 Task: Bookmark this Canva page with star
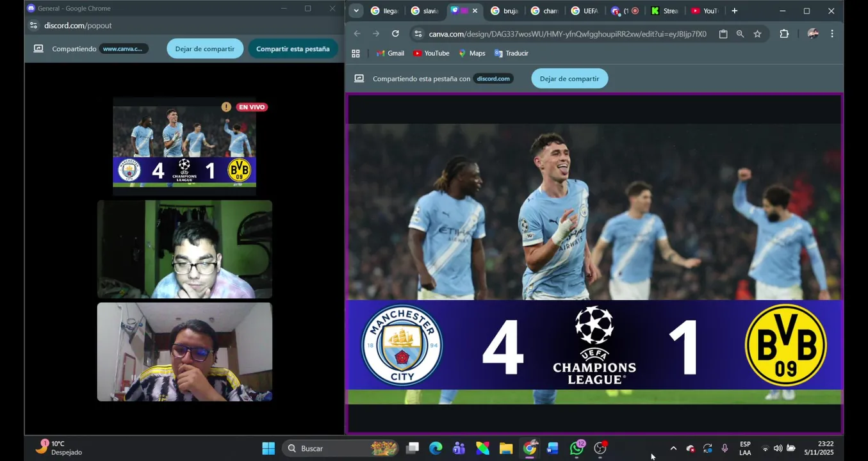point(757,34)
